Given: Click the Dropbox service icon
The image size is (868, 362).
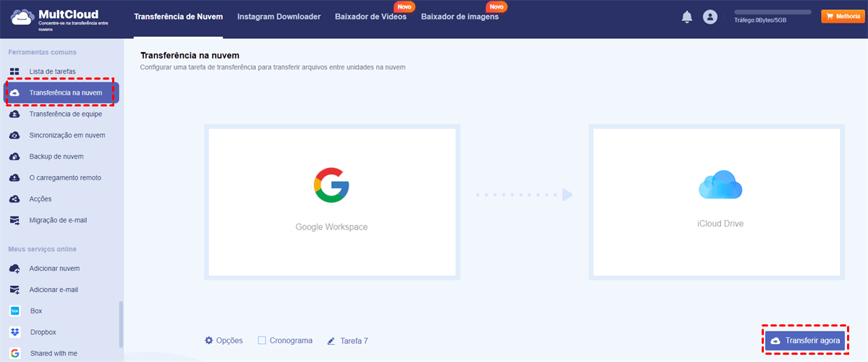Looking at the screenshot, I should (x=14, y=332).
